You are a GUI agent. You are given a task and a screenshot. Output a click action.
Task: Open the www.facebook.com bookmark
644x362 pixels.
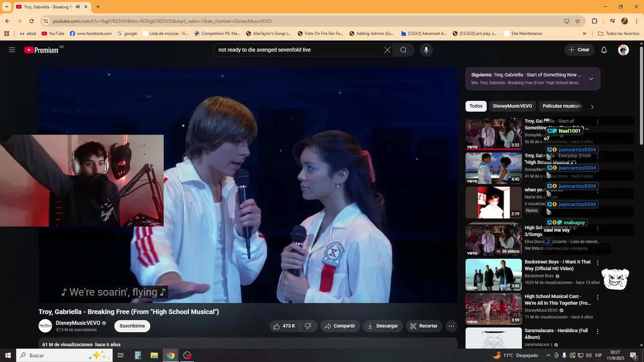[91, 34]
